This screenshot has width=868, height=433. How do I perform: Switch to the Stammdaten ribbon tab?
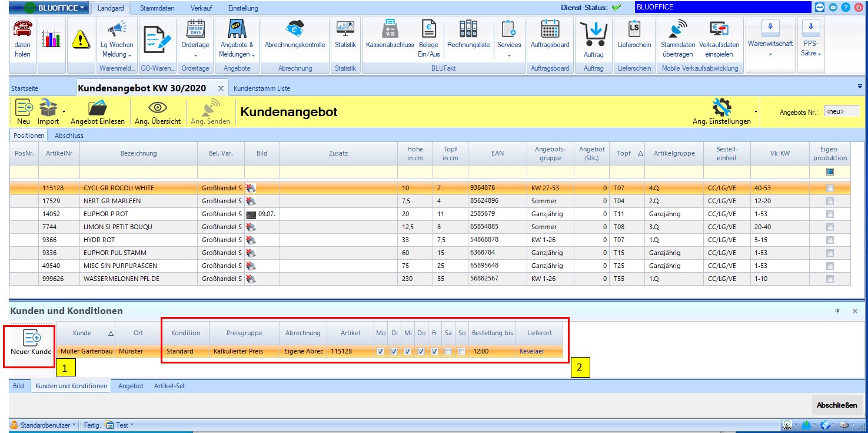[x=156, y=8]
